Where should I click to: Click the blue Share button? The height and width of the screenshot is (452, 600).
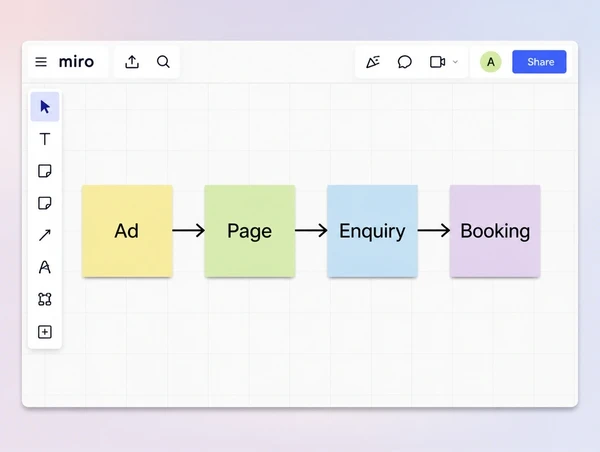(539, 62)
